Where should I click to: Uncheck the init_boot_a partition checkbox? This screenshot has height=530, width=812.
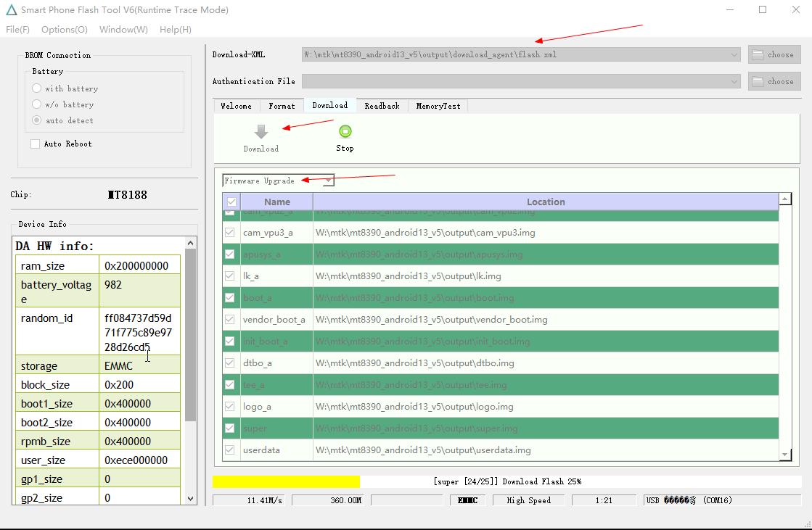pyautogui.click(x=230, y=341)
